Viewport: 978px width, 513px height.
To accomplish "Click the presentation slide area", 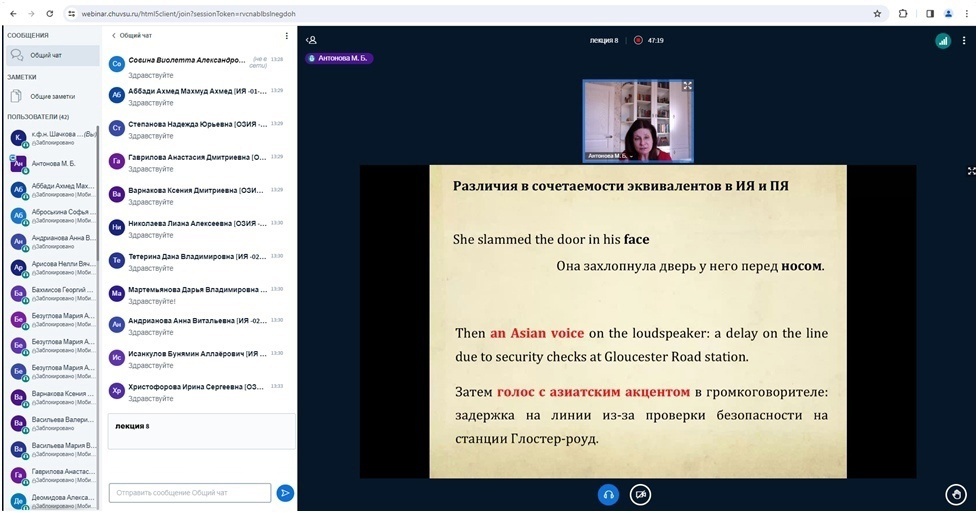I will pyautogui.click(x=637, y=321).
